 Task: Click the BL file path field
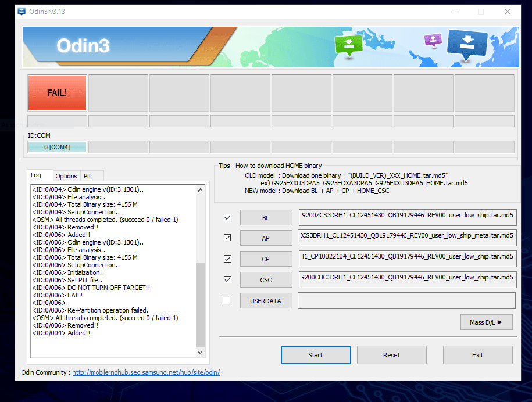point(408,217)
